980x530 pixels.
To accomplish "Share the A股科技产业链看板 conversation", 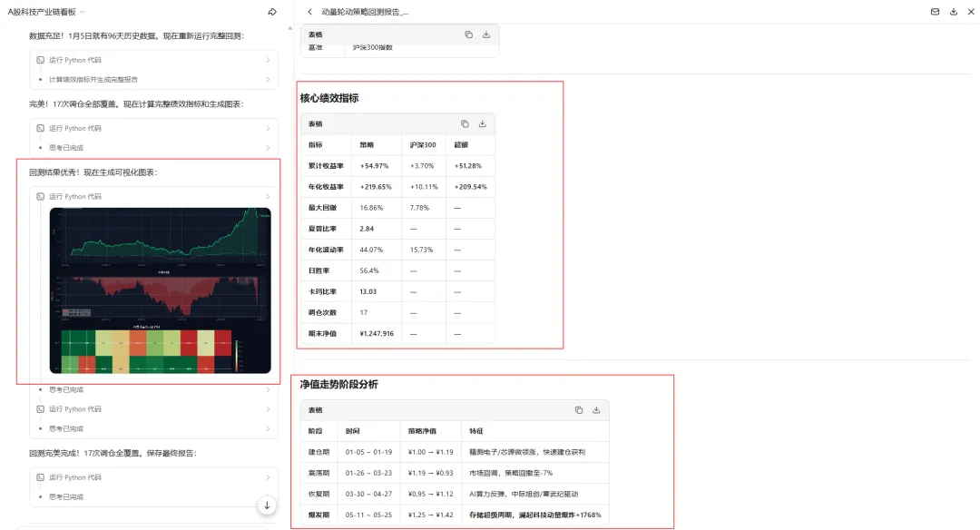I will coord(272,12).
